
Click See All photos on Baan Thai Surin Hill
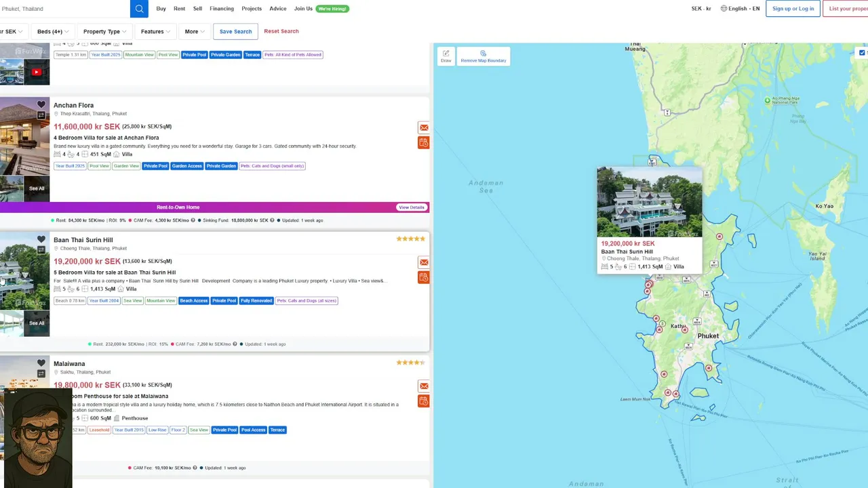pyautogui.click(x=37, y=323)
